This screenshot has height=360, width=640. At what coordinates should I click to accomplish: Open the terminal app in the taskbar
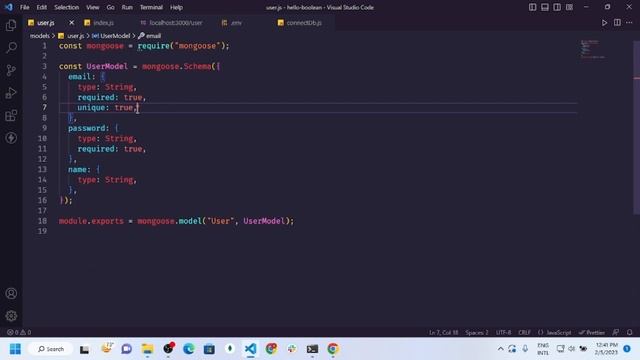(312, 349)
